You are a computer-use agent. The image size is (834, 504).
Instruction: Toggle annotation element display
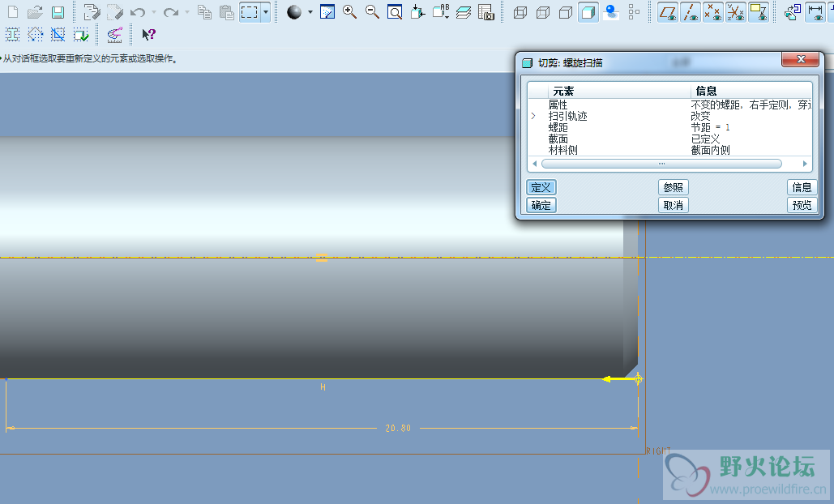[758, 11]
